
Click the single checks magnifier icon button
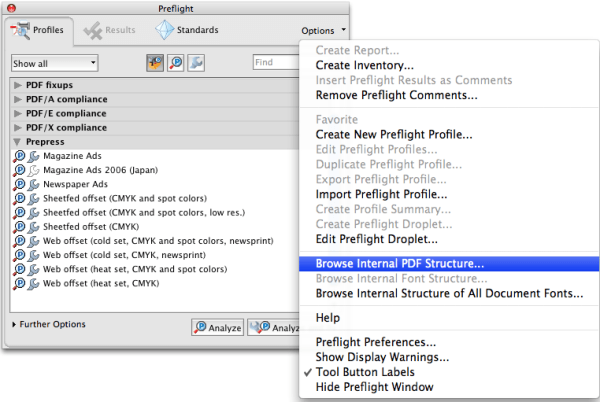(x=176, y=63)
